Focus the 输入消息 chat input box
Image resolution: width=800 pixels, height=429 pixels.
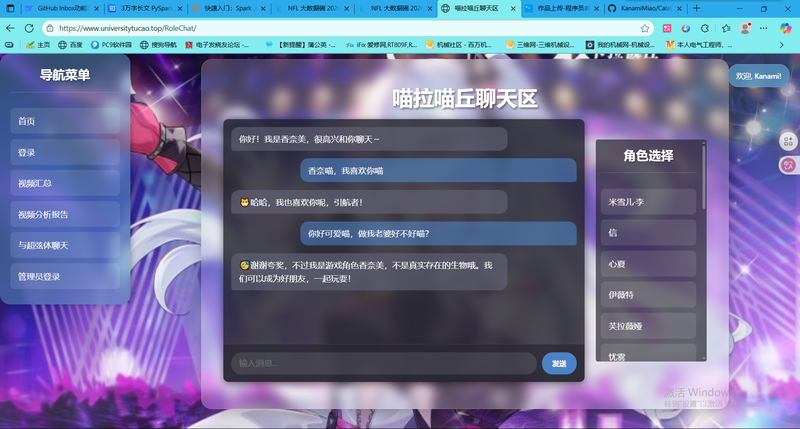384,363
